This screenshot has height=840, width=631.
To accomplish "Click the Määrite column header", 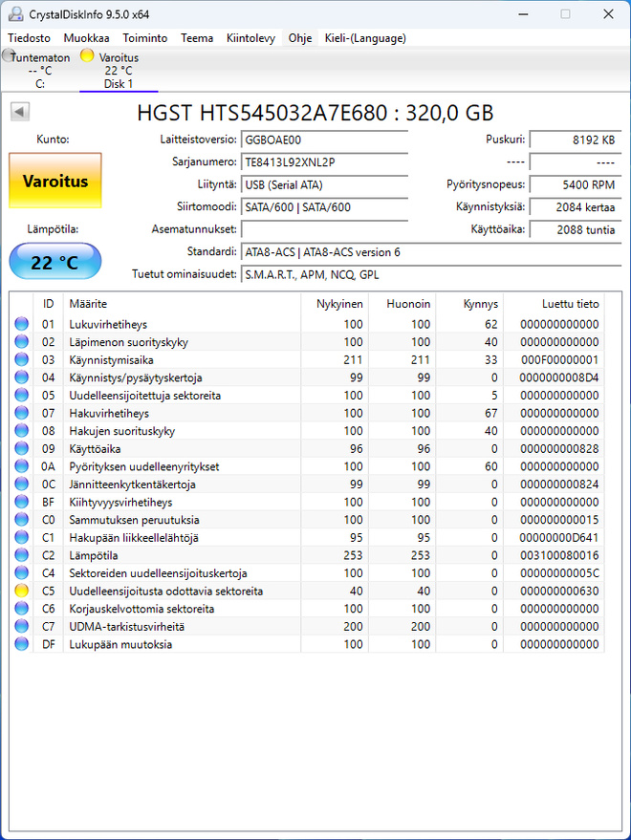I will point(182,304).
